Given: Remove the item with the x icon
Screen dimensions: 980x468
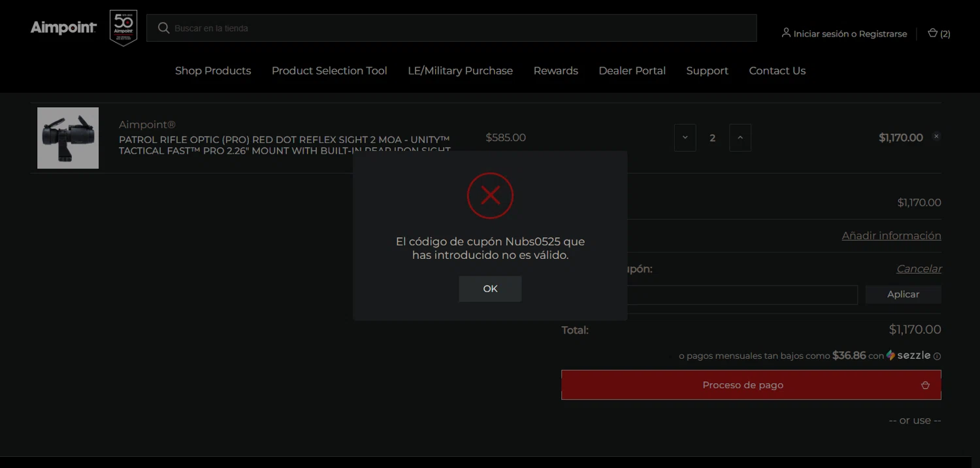Looking at the screenshot, I should 936,137.
